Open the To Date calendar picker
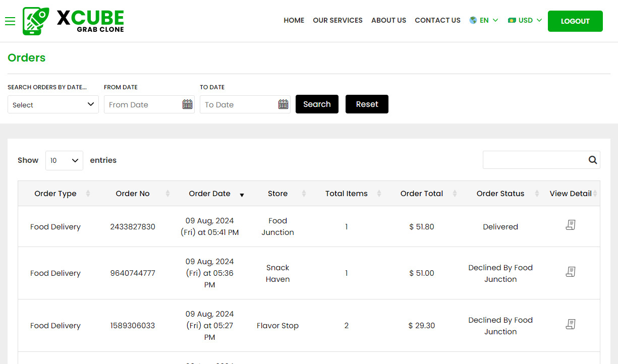Image resolution: width=618 pixels, height=364 pixels. pyautogui.click(x=283, y=104)
